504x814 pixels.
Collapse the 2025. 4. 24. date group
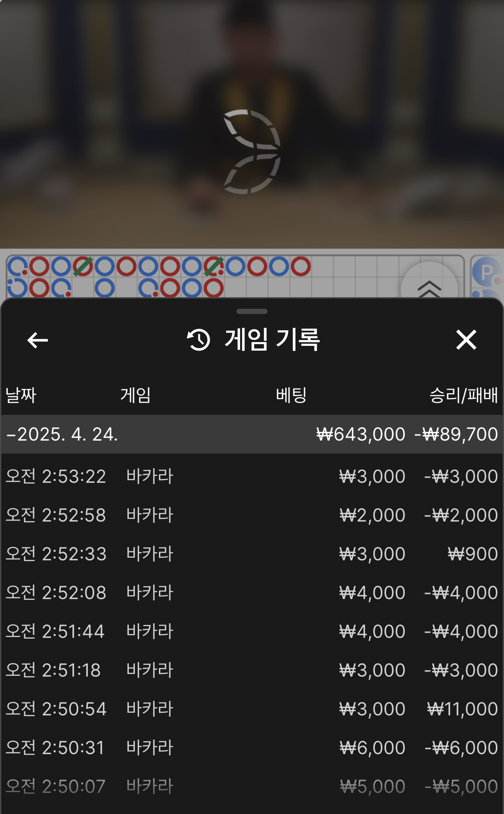click(x=252, y=434)
